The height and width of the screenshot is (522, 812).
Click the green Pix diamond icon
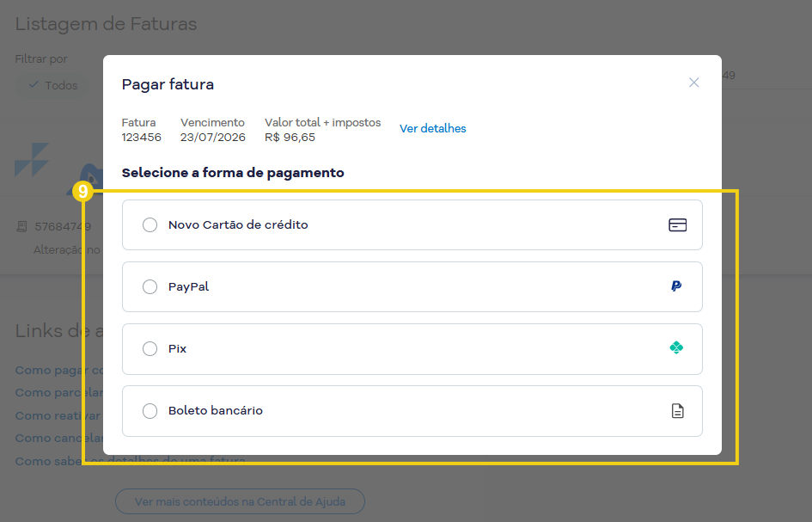(676, 347)
